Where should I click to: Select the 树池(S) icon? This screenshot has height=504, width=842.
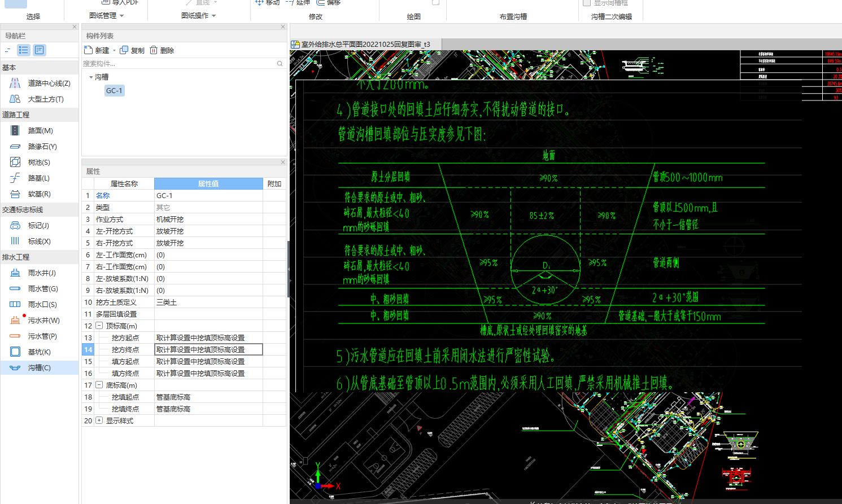[15, 162]
